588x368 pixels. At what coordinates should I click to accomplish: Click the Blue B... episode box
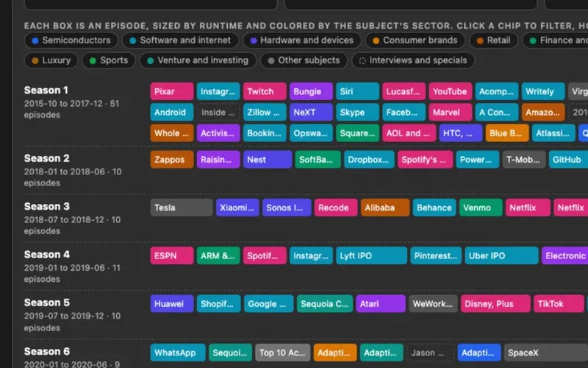point(507,133)
